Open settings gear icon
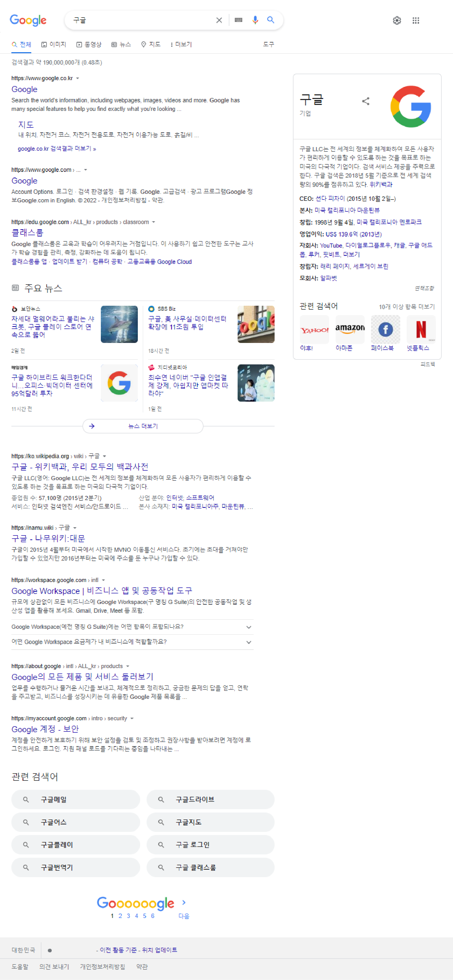Image resolution: width=453 pixels, height=980 pixels. [397, 20]
